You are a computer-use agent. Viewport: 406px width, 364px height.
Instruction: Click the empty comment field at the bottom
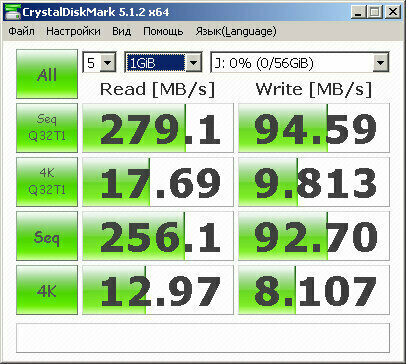pyautogui.click(x=203, y=338)
